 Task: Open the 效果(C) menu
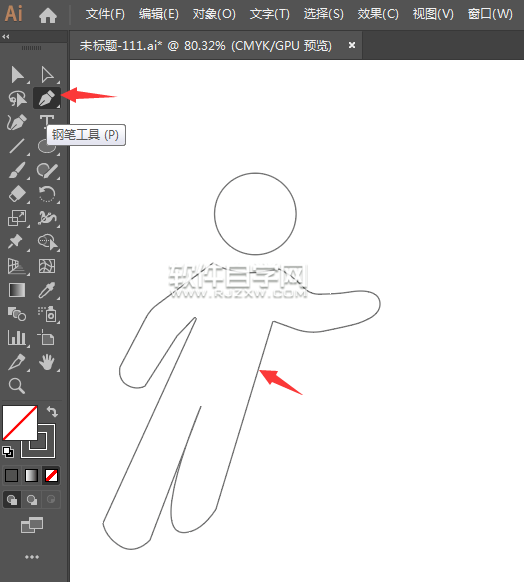378,14
